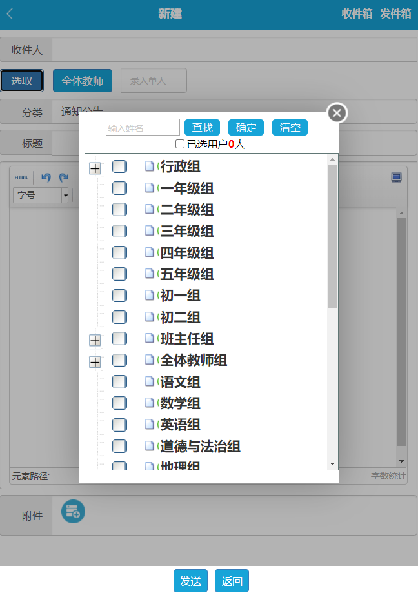418x595 pixels.
Task: Click the document icon beside 行政组
Action: point(150,166)
